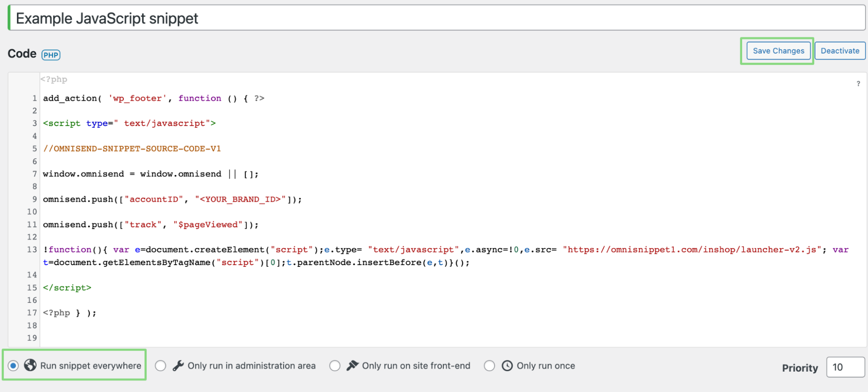868x392 pixels.
Task: Click the Save Changes button
Action: pyautogui.click(x=778, y=50)
